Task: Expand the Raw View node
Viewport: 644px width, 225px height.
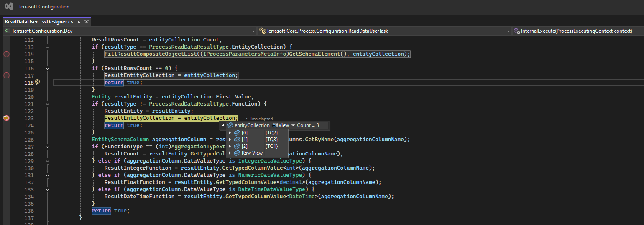Action: (x=230, y=153)
